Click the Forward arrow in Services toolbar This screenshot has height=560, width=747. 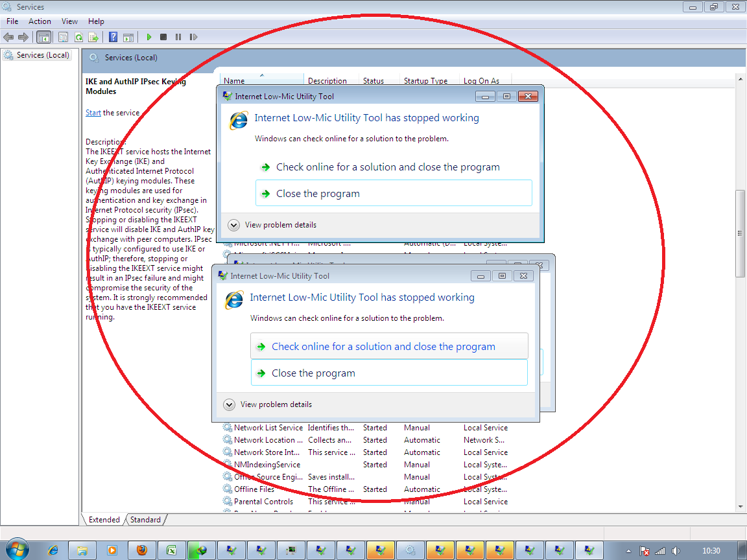(23, 37)
